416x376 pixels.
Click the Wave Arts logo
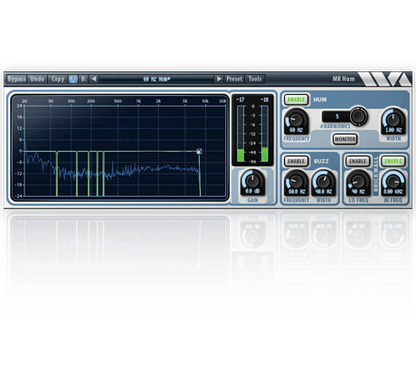(x=385, y=79)
